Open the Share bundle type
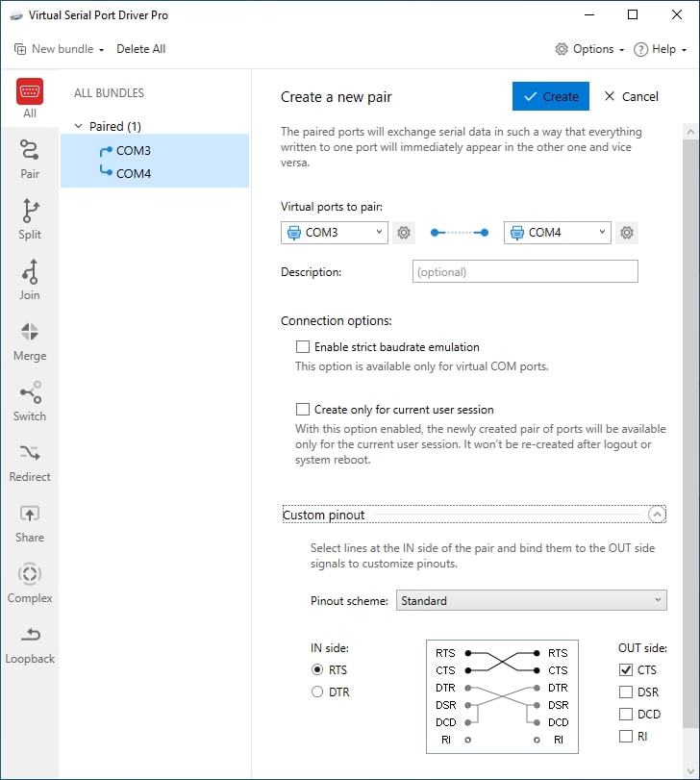The image size is (700, 780). pyautogui.click(x=30, y=524)
